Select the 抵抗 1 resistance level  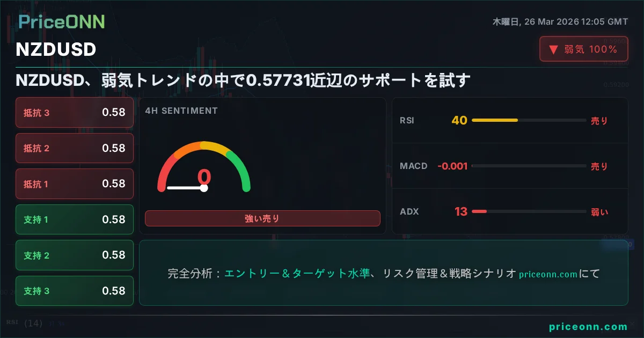pos(75,184)
